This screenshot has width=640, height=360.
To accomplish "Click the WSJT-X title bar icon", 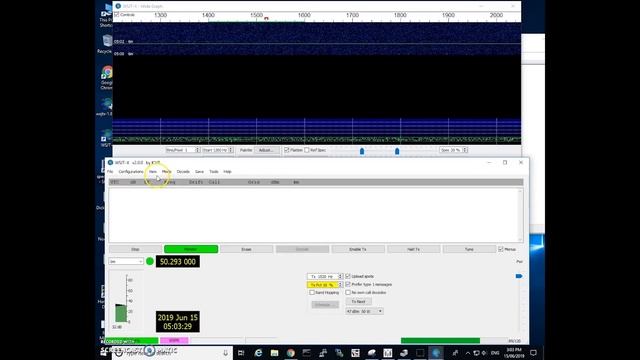I will (110, 162).
